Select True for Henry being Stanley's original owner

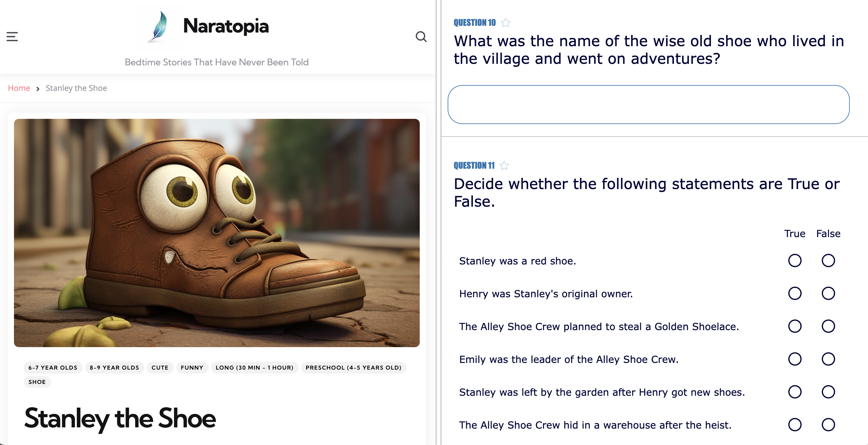(795, 293)
